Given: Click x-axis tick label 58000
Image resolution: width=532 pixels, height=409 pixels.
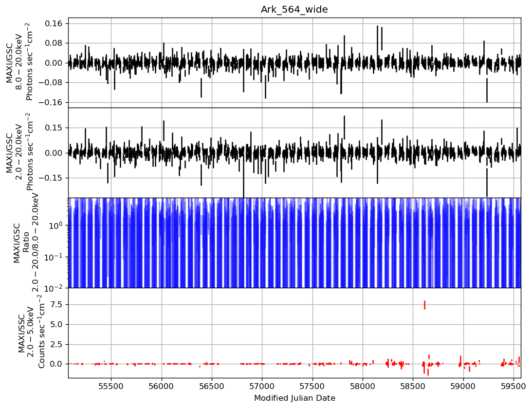Looking at the screenshot, I should click(363, 387).
